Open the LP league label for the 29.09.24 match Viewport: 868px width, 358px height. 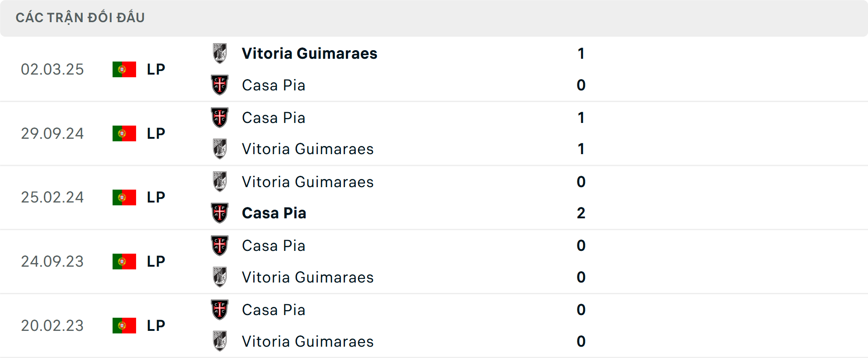[x=156, y=133]
